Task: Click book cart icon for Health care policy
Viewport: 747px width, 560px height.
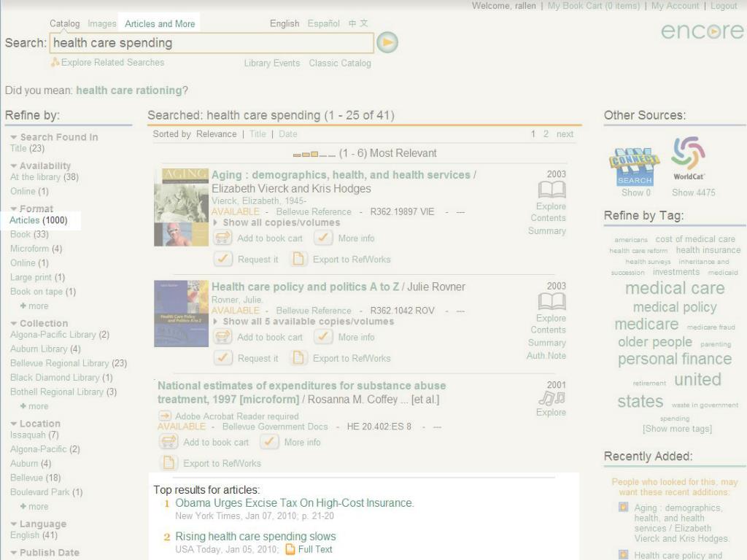Action: [222, 337]
